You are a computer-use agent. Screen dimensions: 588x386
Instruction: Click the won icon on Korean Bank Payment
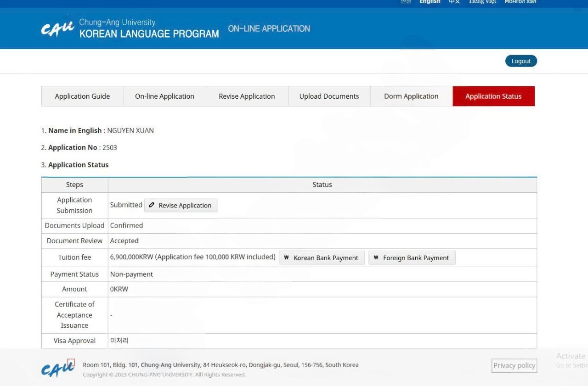coord(286,257)
